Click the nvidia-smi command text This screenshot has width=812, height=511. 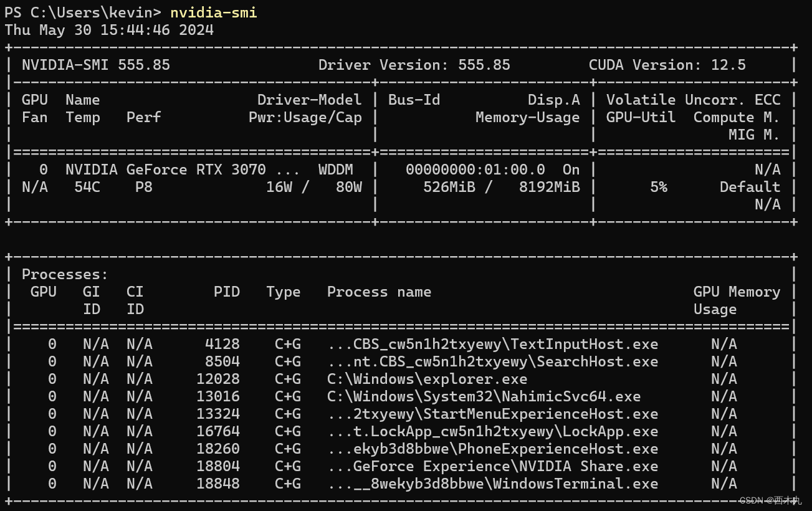(x=213, y=12)
